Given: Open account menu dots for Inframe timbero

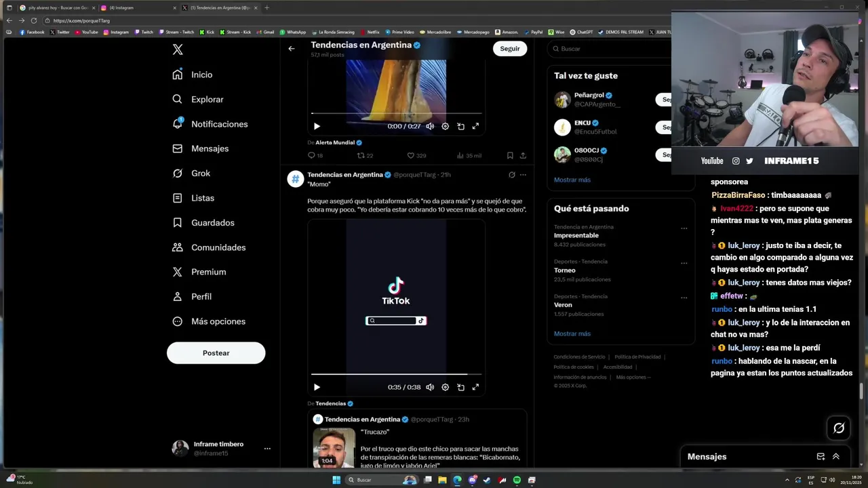Looking at the screenshot, I should pos(267,449).
